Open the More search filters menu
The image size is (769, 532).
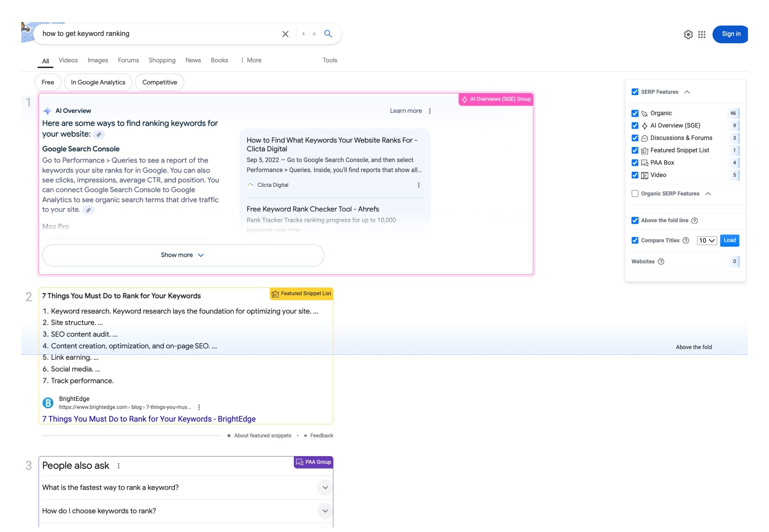point(251,60)
